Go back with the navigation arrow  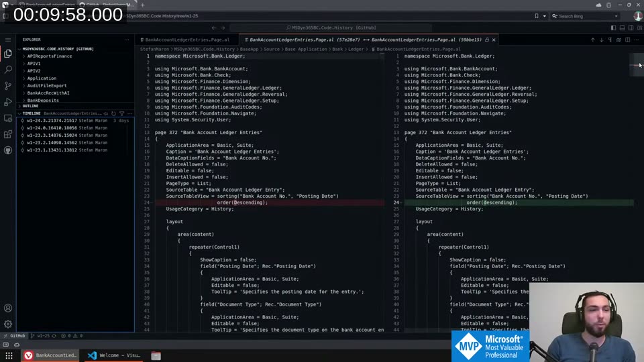tap(213, 28)
